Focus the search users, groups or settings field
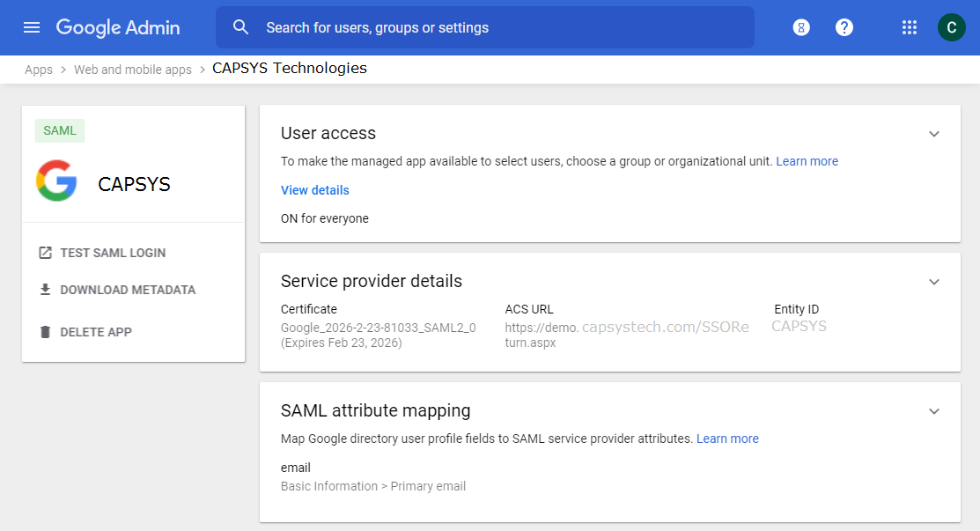980x531 pixels. (x=485, y=27)
